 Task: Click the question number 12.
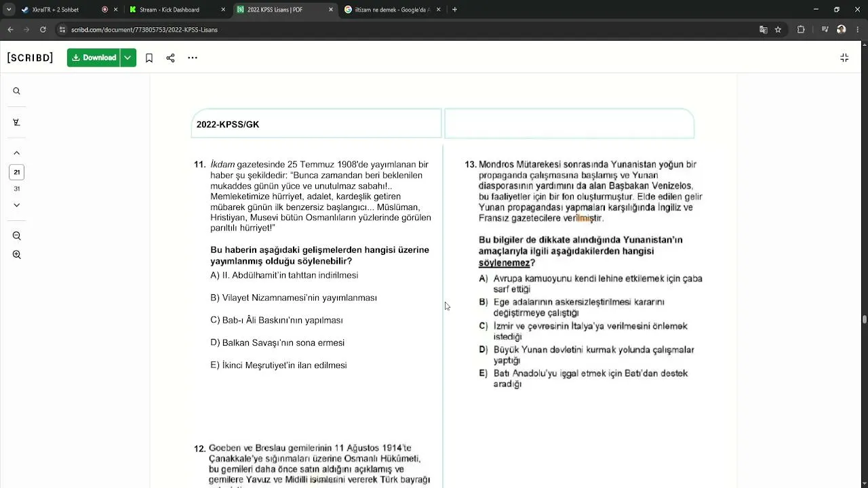pyautogui.click(x=199, y=448)
